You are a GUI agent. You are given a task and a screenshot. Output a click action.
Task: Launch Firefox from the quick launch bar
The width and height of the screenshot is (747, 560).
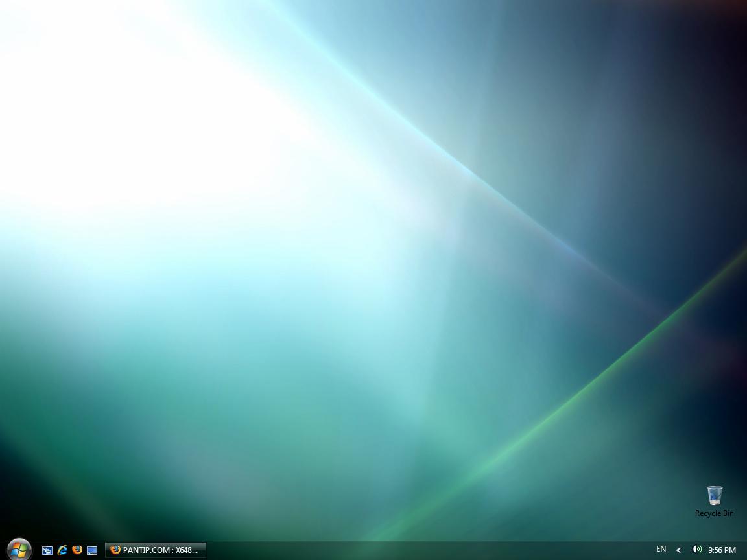pyautogui.click(x=77, y=550)
